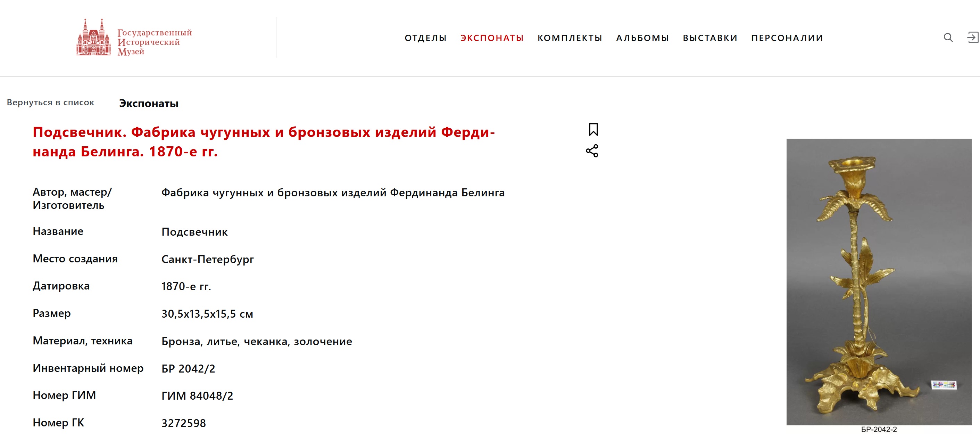Select the ГИМ number ГИМ 84048/2
Image resolution: width=980 pixels, height=441 pixels.
tap(197, 396)
